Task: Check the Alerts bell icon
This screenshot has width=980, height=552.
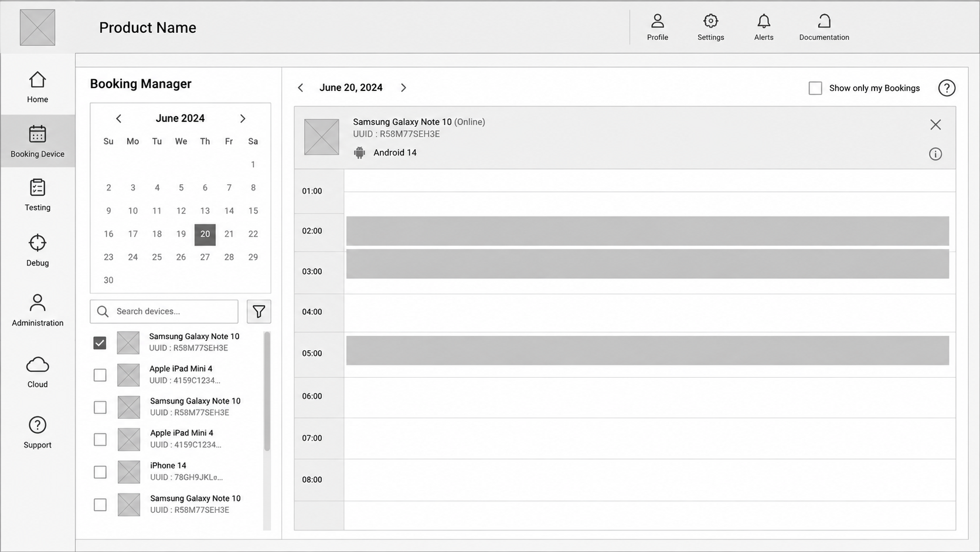Action: coord(764,21)
